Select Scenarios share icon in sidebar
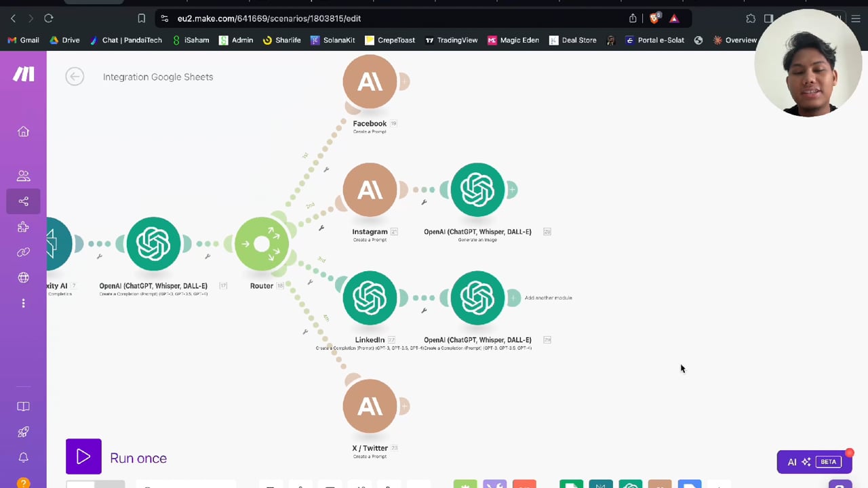This screenshot has width=868, height=488. pos(23,201)
